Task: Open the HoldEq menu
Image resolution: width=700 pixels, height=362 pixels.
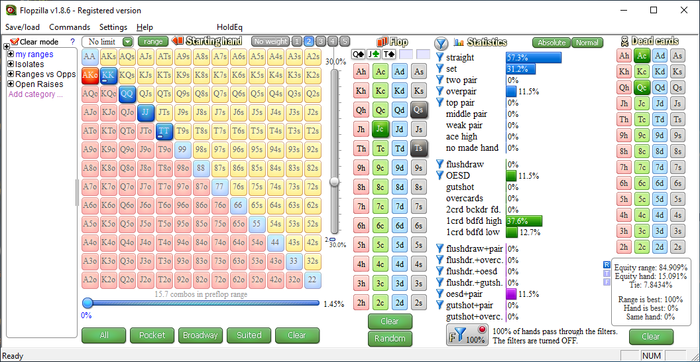Action: point(229,27)
